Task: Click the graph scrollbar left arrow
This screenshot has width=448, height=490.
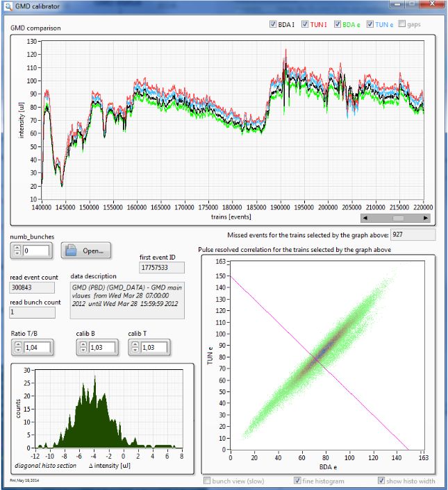Action: [x=365, y=218]
